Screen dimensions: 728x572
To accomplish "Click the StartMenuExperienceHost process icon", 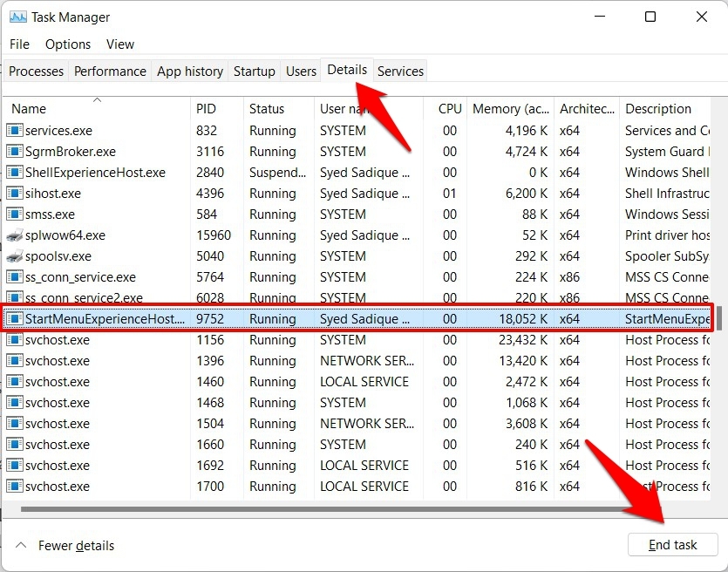I will [15, 318].
